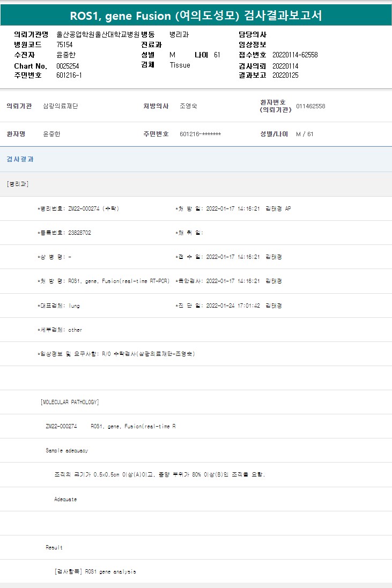
Task: Select the 검체 Tissue value in header
Action: coord(180,65)
